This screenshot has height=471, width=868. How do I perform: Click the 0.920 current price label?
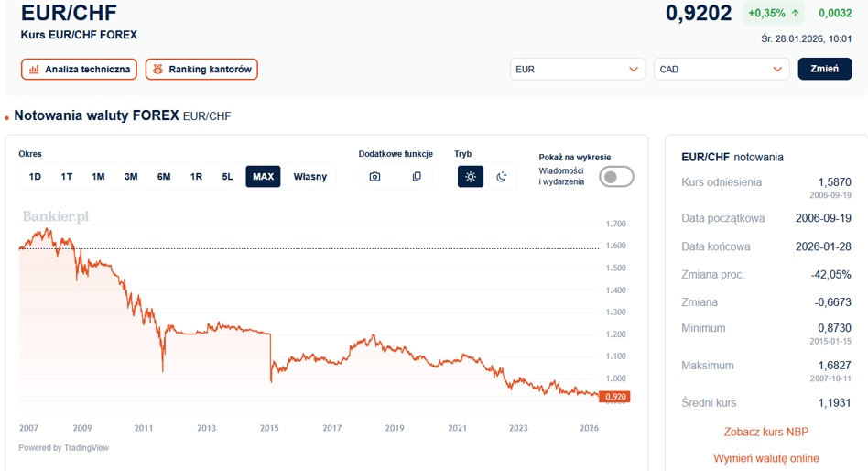(x=615, y=397)
